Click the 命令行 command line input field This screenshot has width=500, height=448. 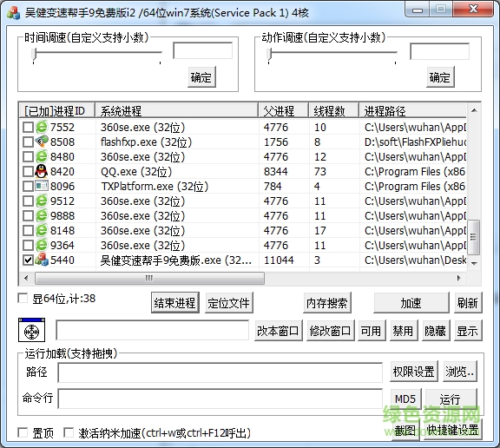click(x=220, y=399)
